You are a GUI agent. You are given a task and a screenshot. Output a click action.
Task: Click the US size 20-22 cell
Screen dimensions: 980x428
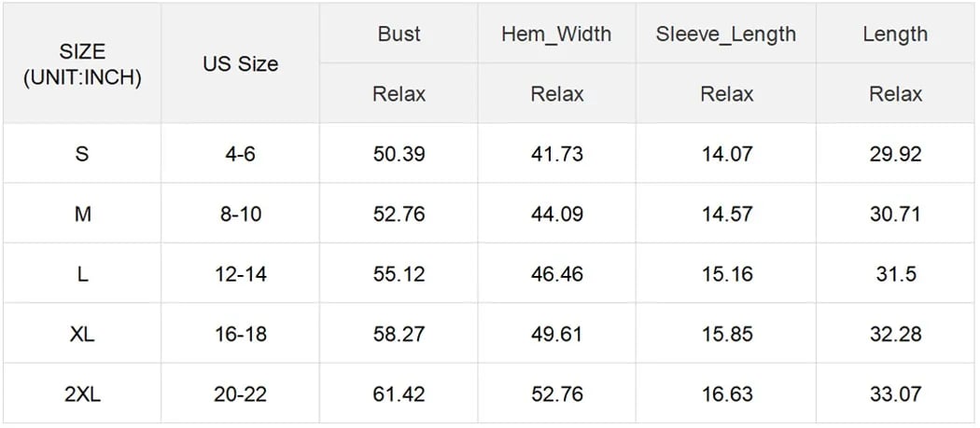pos(240,394)
